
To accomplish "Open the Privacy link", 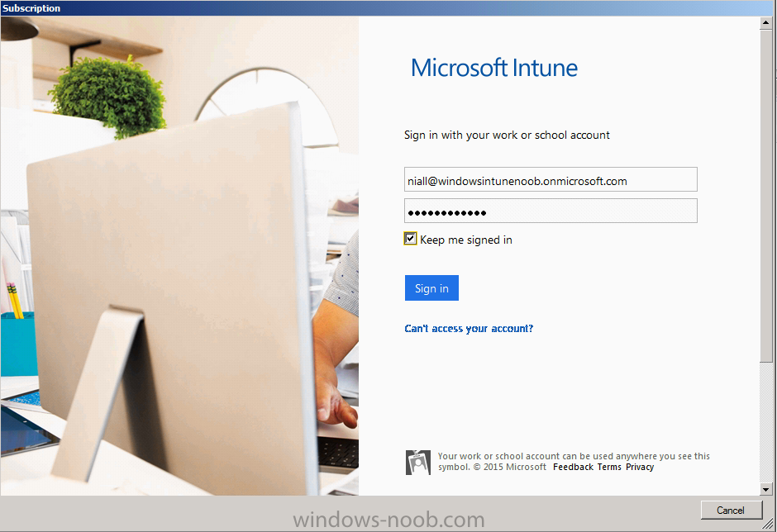I will (x=640, y=467).
